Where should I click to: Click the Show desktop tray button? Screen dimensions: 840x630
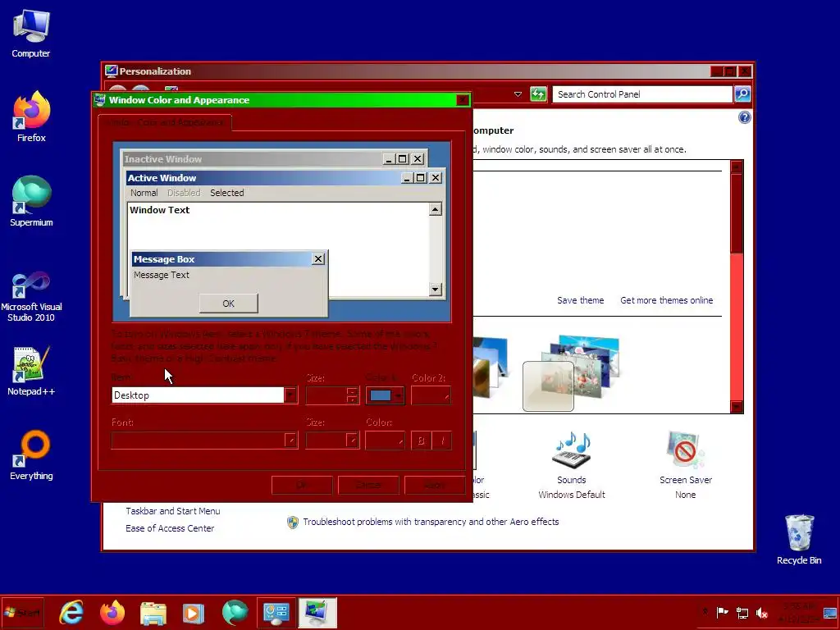pyautogui.click(x=830, y=613)
